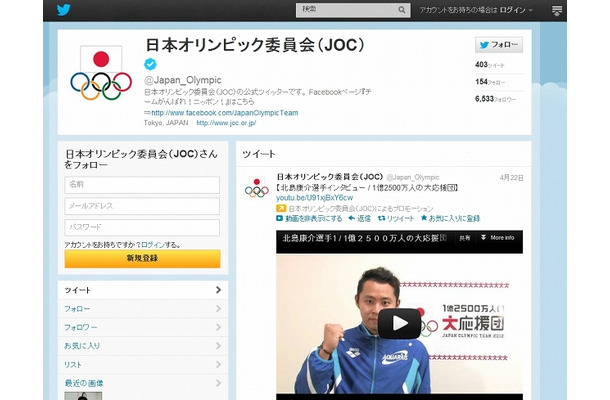Open the JOC profile avatar image
Screen dimensions: 610x400
click(x=101, y=72)
